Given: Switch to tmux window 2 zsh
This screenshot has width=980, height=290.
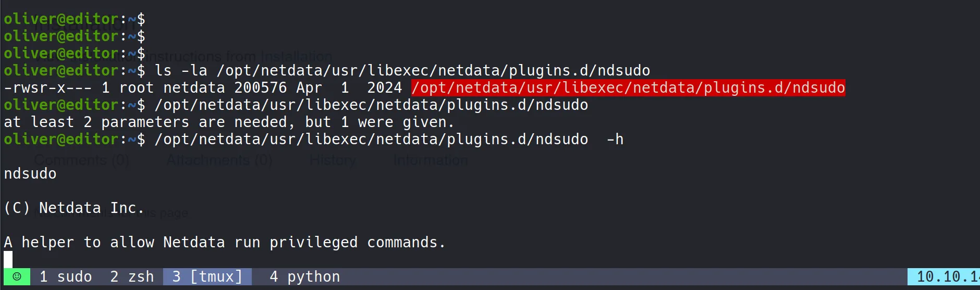Looking at the screenshot, I should 132,276.
